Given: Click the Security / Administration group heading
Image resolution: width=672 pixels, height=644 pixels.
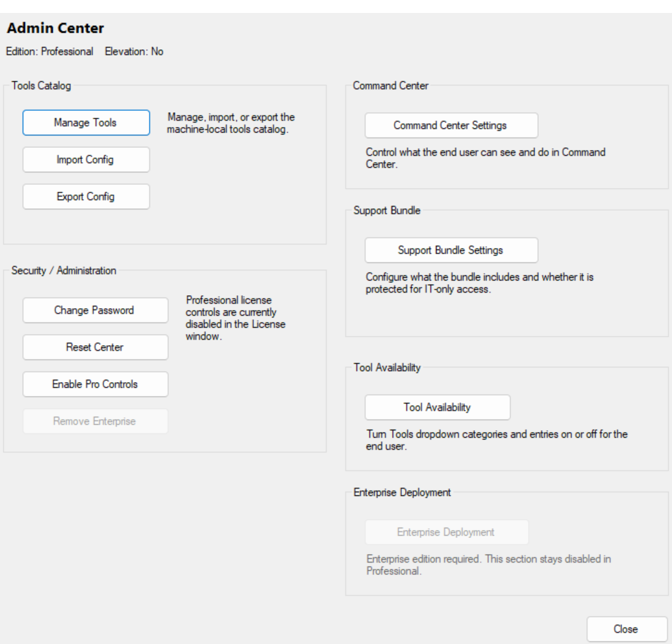Looking at the screenshot, I should click(x=64, y=271).
